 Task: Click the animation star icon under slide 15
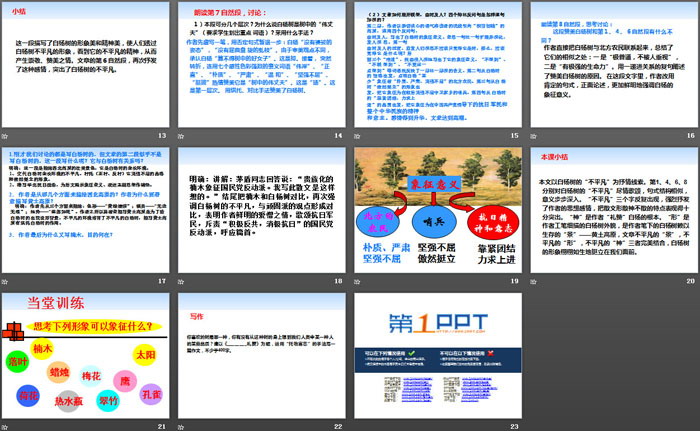(x=357, y=136)
